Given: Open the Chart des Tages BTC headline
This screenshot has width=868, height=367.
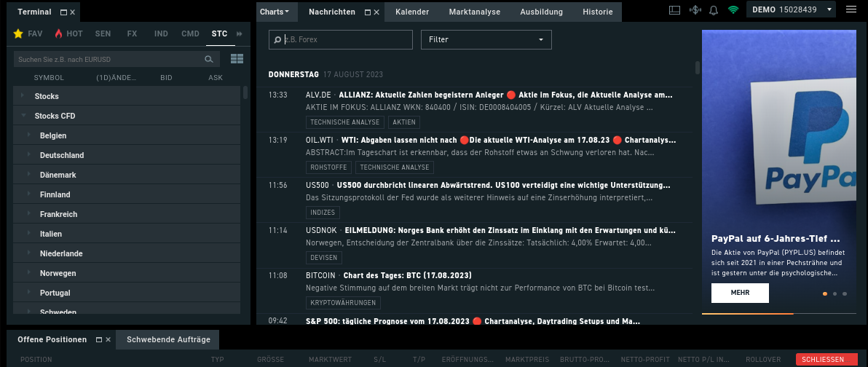Looking at the screenshot, I should click(408, 275).
